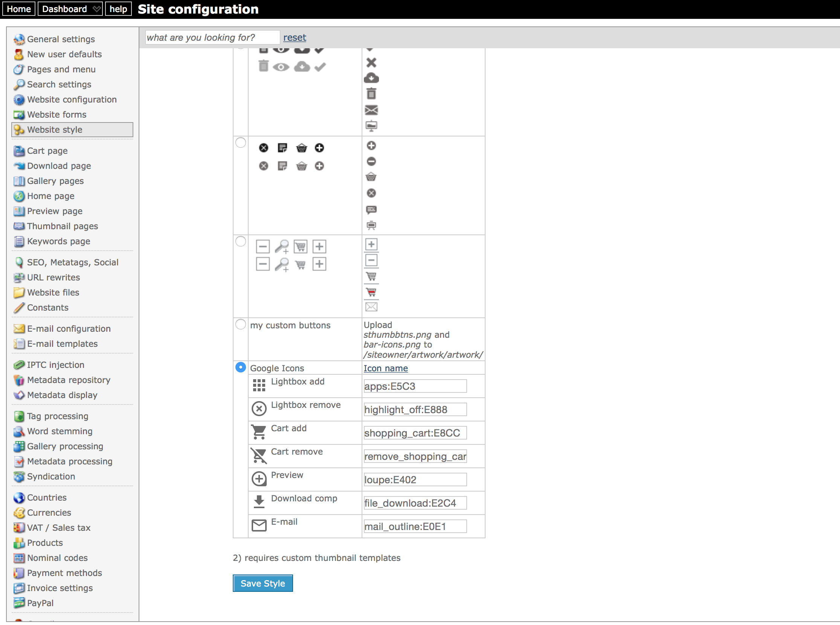The width and height of the screenshot is (840, 625).
Task: Open the Icon name link
Action: pyautogui.click(x=386, y=368)
